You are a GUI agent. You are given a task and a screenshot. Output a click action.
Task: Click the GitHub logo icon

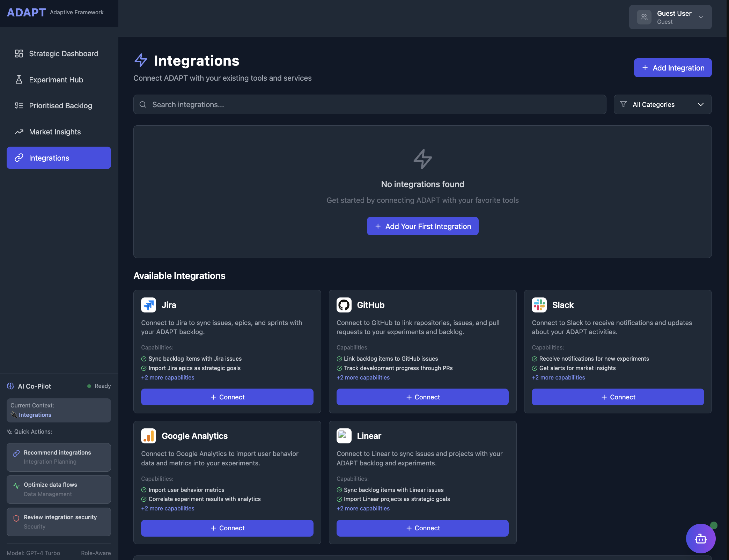tap(344, 305)
